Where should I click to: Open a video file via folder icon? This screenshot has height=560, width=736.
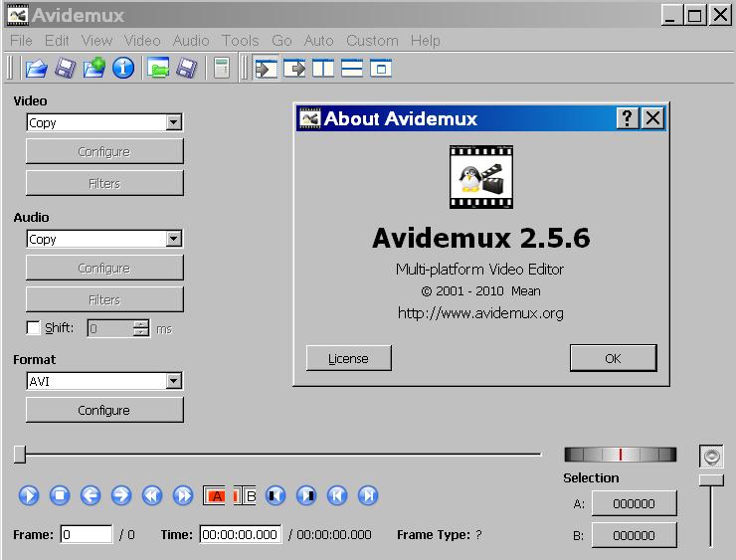click(37, 69)
